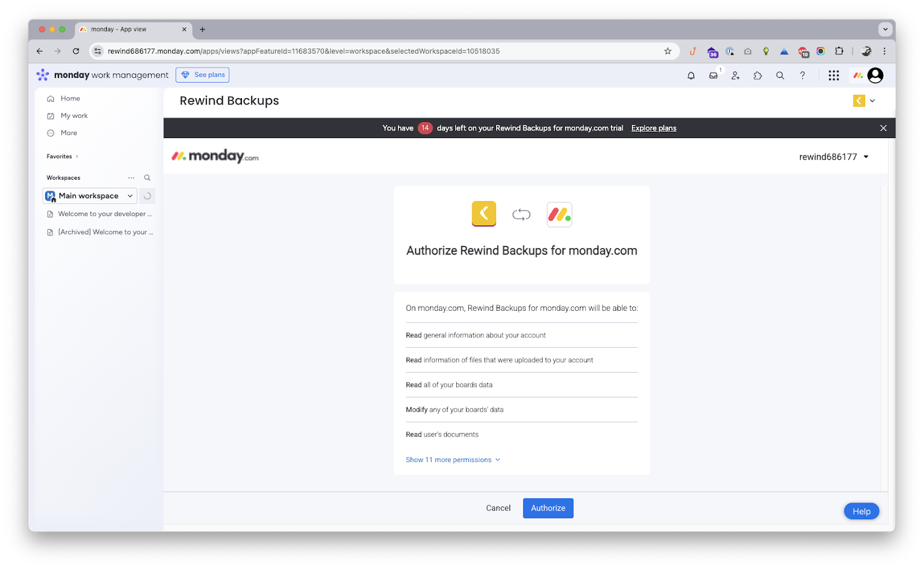This screenshot has width=924, height=569.
Task: Click the sync arrows icon between logos
Action: 521,215
